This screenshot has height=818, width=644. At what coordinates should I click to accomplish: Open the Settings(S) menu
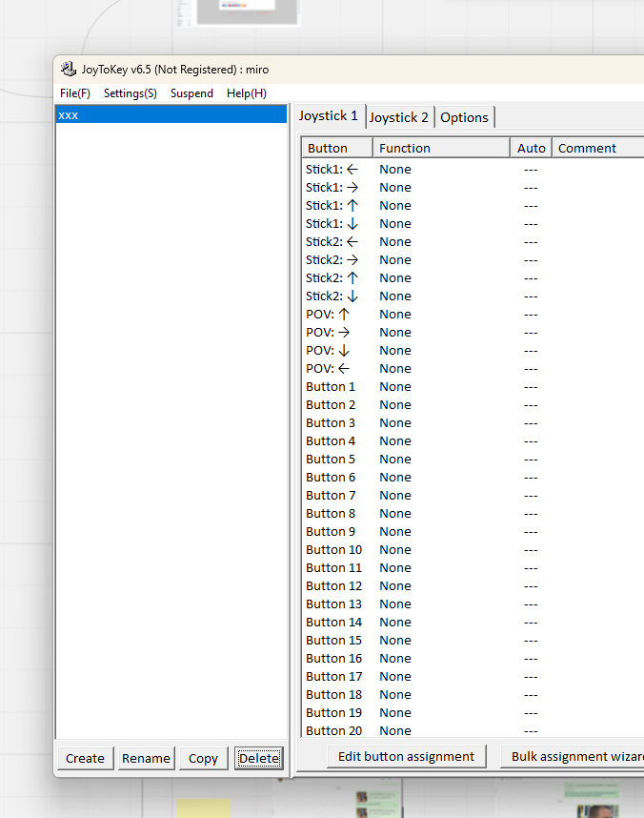(130, 93)
